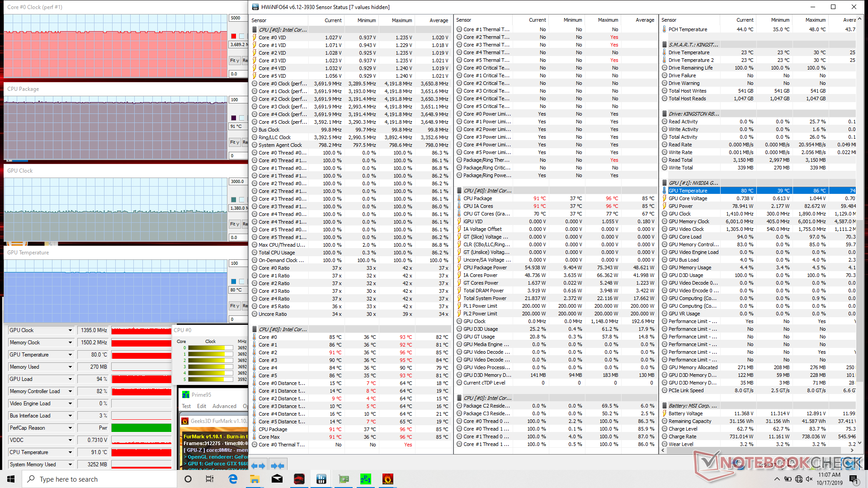868x488 pixels.
Task: Click the Prime95 window title icon
Action: 186,394
